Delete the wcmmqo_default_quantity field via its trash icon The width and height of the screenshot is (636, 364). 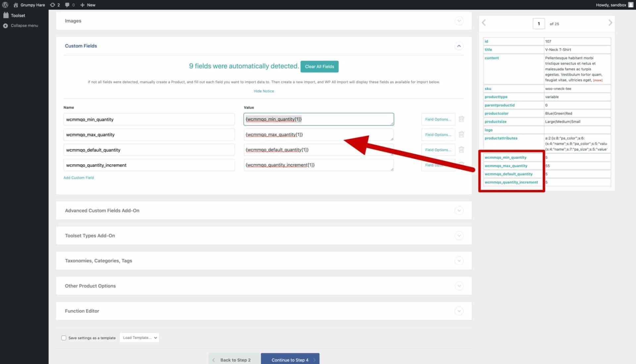click(461, 150)
